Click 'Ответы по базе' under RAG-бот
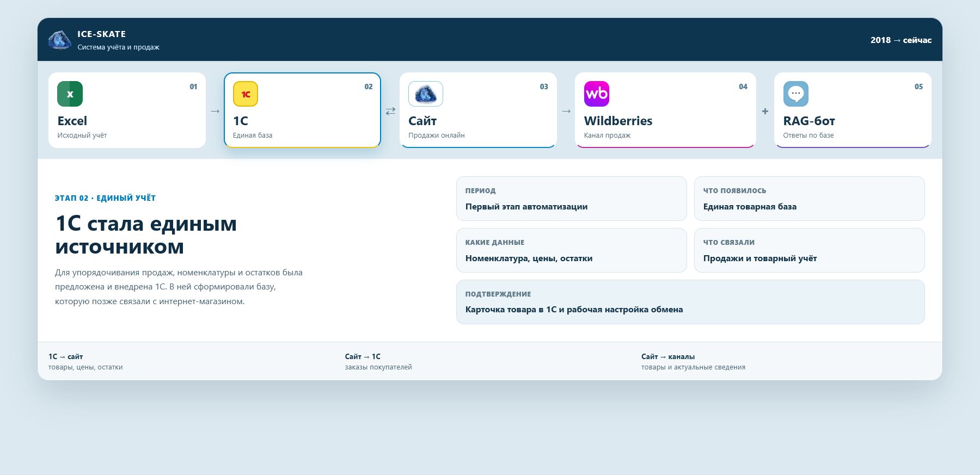 (808, 135)
